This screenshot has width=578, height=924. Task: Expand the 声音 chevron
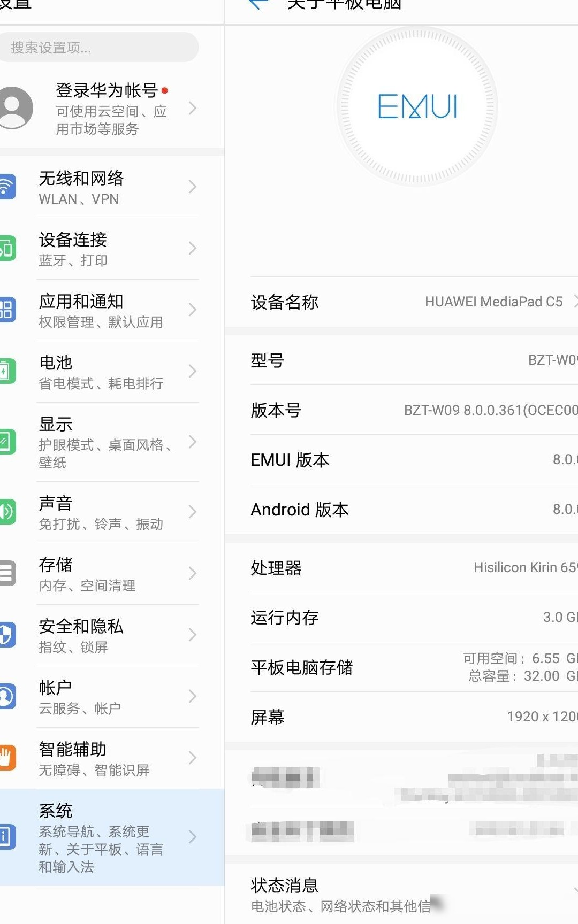193,512
